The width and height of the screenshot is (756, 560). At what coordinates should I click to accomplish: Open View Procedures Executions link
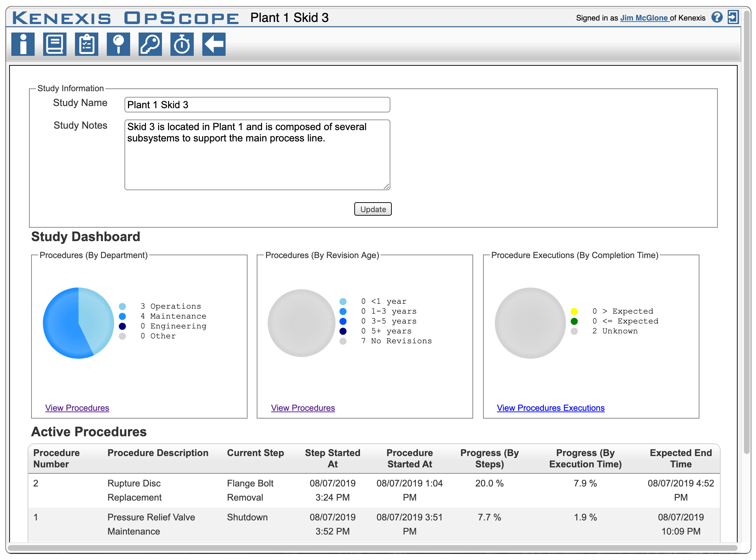tap(551, 408)
